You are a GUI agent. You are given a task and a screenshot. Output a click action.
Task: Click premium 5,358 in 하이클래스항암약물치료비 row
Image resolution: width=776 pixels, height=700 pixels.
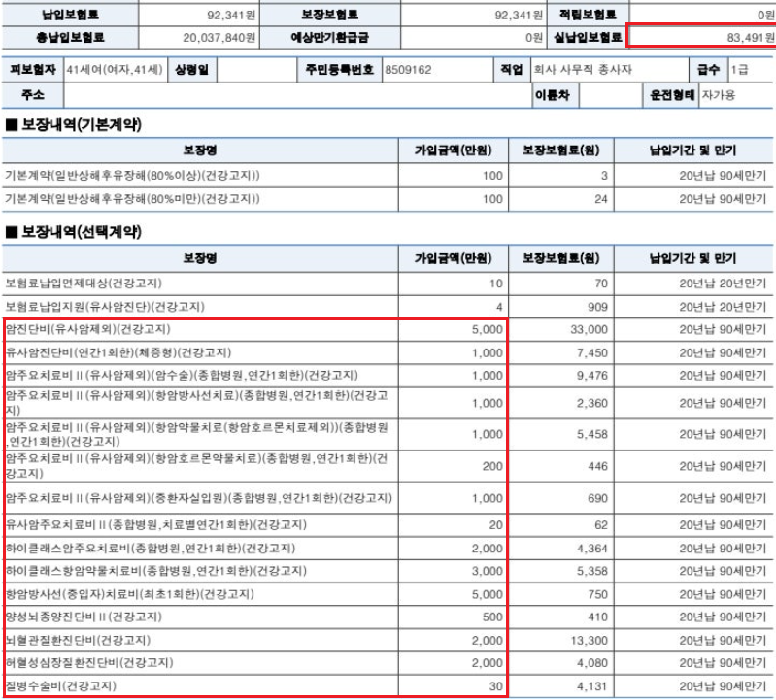pyautogui.click(x=591, y=571)
